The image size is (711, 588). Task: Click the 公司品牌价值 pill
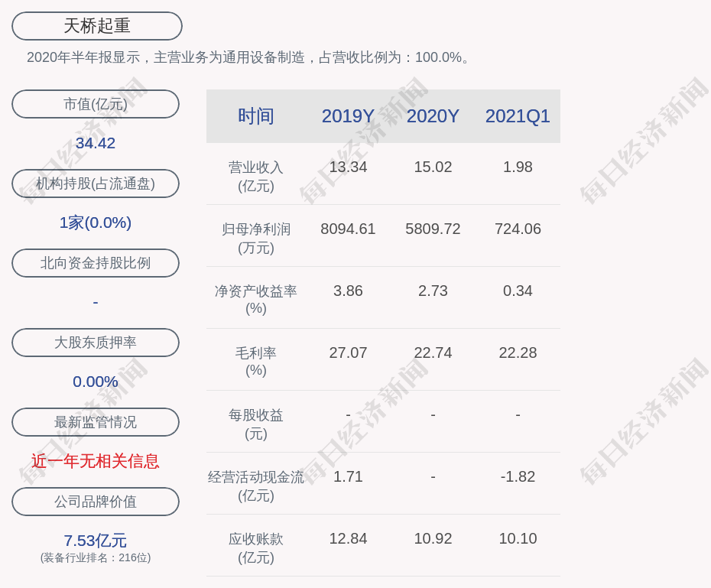pos(96,502)
